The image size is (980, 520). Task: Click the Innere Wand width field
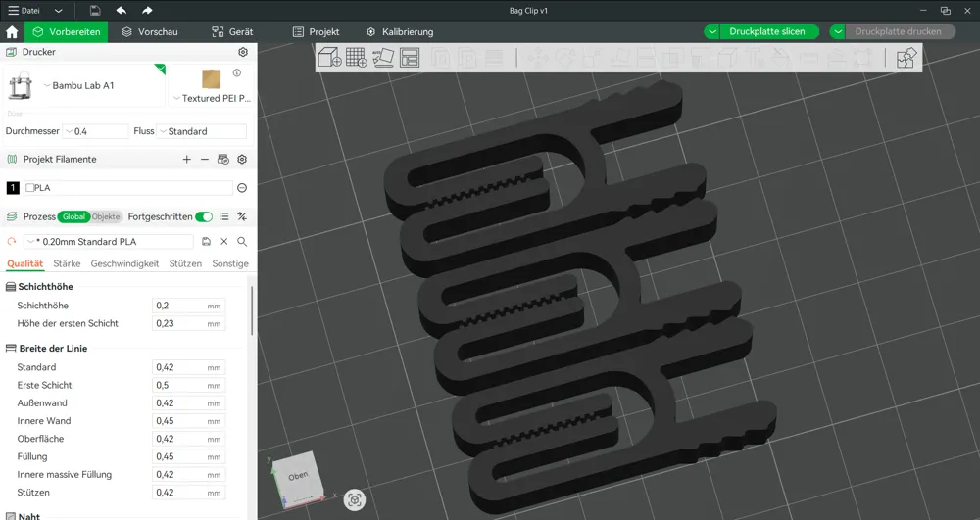click(188, 421)
